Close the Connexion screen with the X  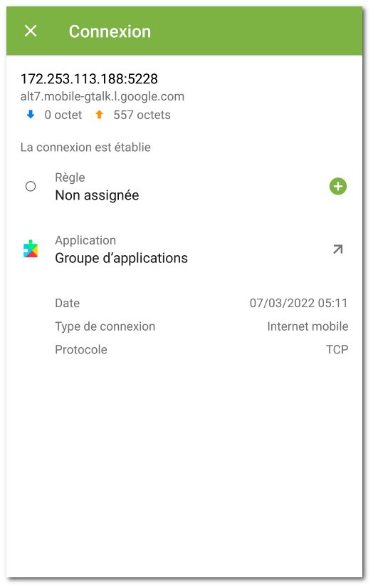(x=31, y=31)
